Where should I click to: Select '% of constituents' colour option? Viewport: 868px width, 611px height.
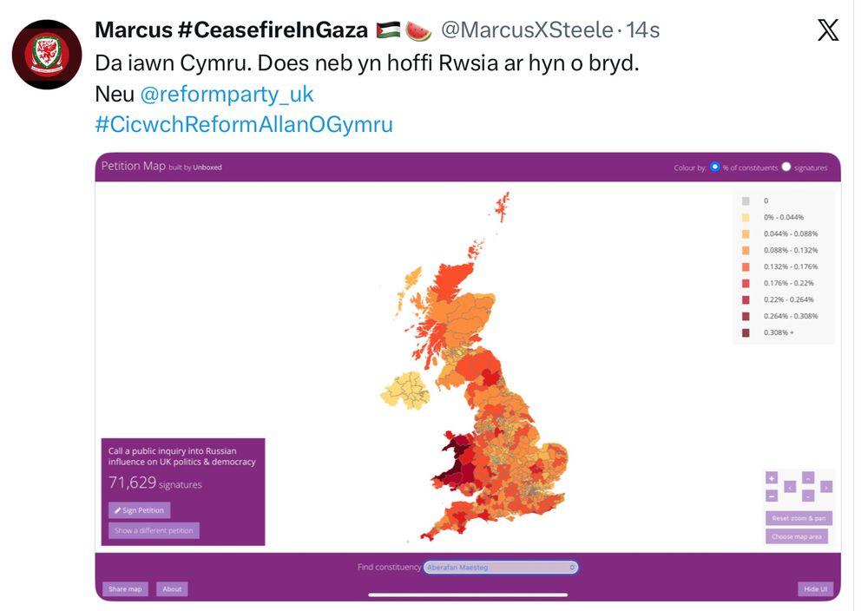(715, 167)
